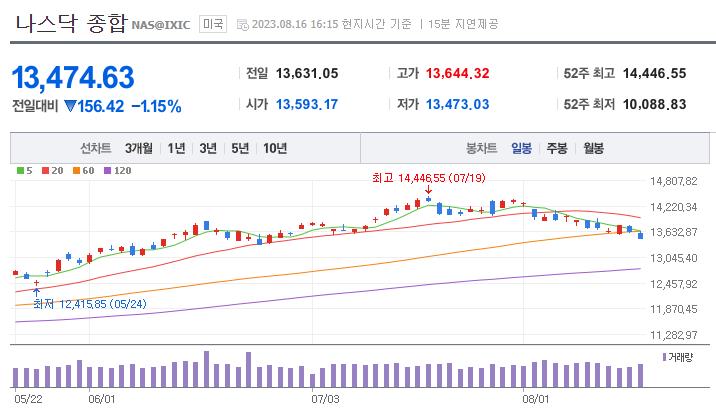The image size is (716, 409).
Task: Click the 13,045.40 price axis label
Action: pyautogui.click(x=674, y=258)
